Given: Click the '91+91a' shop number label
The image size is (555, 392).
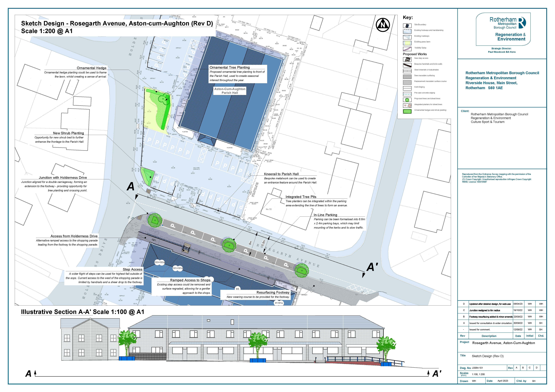Looking at the screenshot, I should click(x=279, y=303).
